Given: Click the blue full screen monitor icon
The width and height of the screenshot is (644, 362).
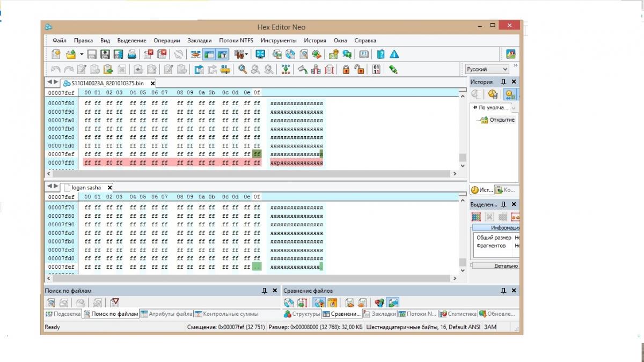Looking at the screenshot, I should point(260,54).
